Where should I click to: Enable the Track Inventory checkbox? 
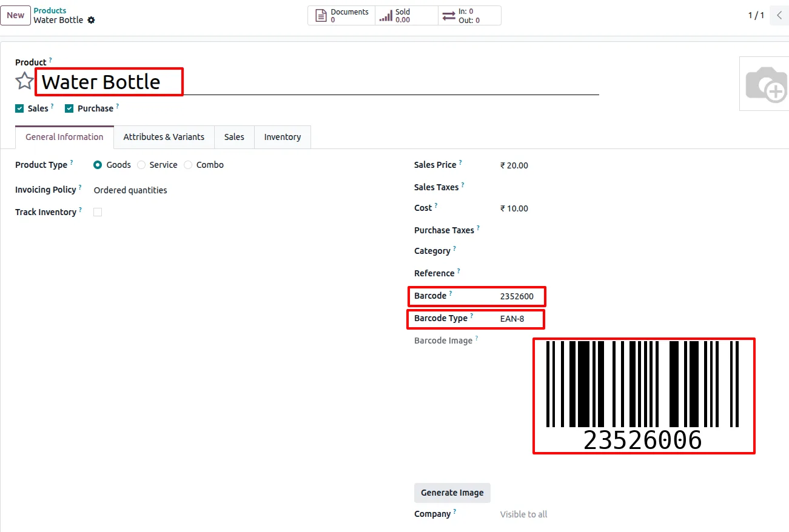pyautogui.click(x=98, y=212)
